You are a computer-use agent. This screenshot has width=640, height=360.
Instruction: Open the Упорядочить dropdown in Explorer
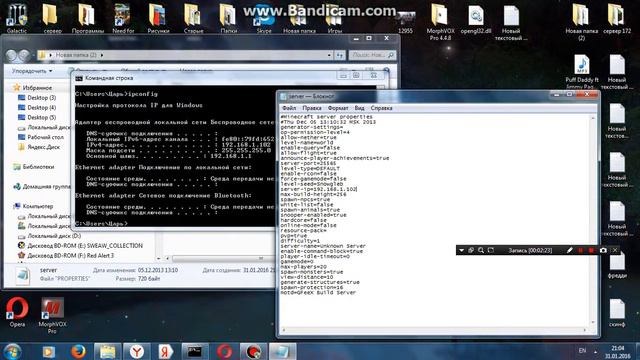coord(32,71)
